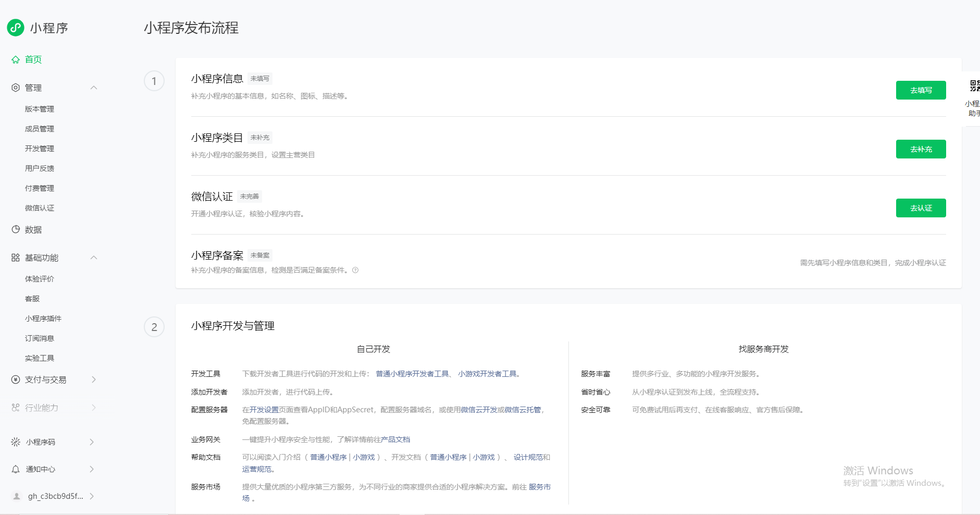Open the 微信云开发 link
The image size is (980, 515).
pos(479,410)
